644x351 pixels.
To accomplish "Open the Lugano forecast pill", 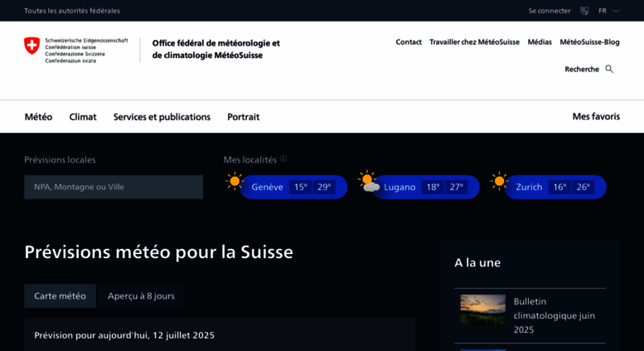I will pos(426,187).
